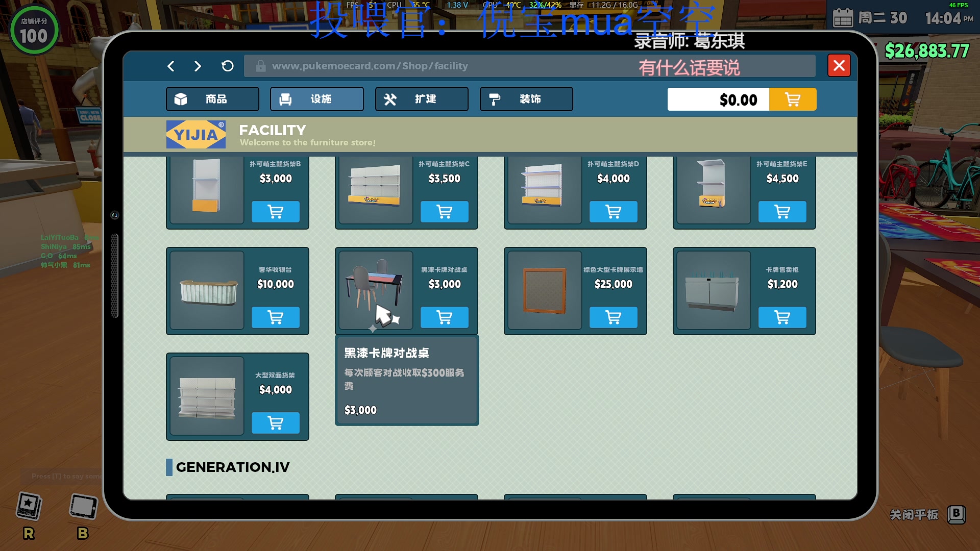
Task: Add 棕色大型卡牌展示墙 $25,000 to cart
Action: click(614, 317)
